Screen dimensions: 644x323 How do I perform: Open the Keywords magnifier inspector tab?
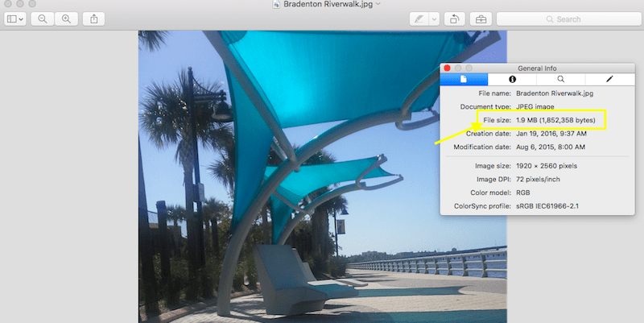[x=560, y=79]
